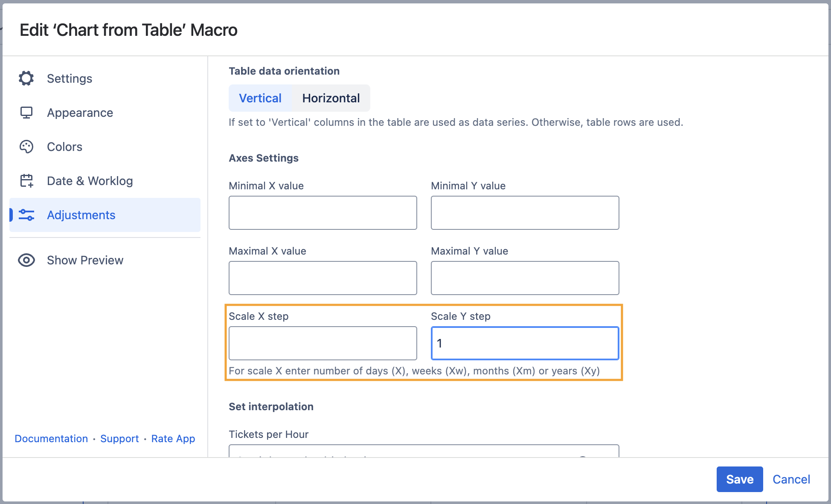Focus the Minimal X value field

pyautogui.click(x=323, y=213)
